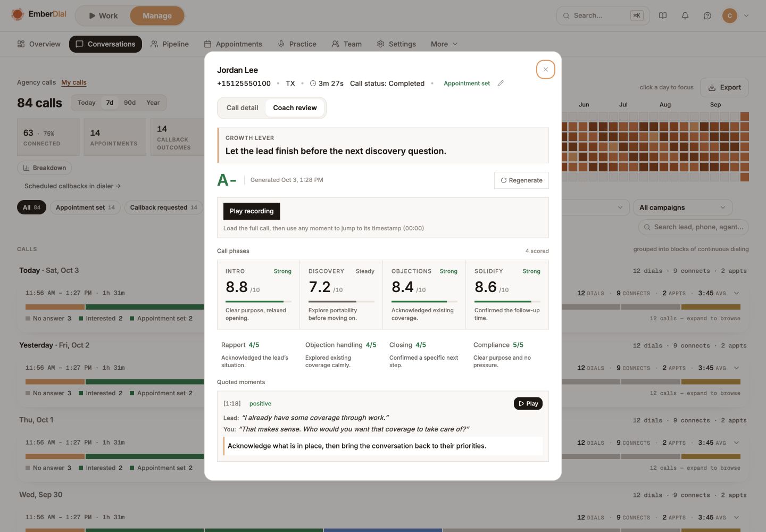Open notifications bell icon
This screenshot has width=766, height=532.
click(685, 15)
